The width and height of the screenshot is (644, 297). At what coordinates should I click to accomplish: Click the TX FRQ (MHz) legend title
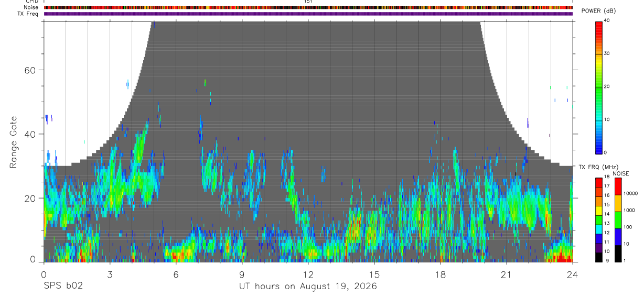[x=596, y=167]
